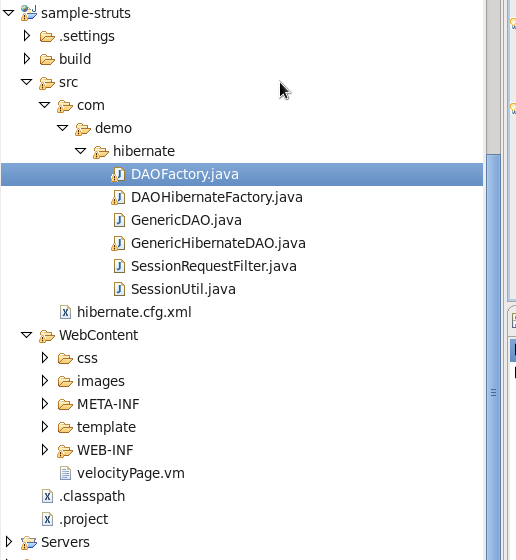This screenshot has width=516, height=560.
Task: Click the SessionUtil.java file icon
Action: (x=119, y=289)
